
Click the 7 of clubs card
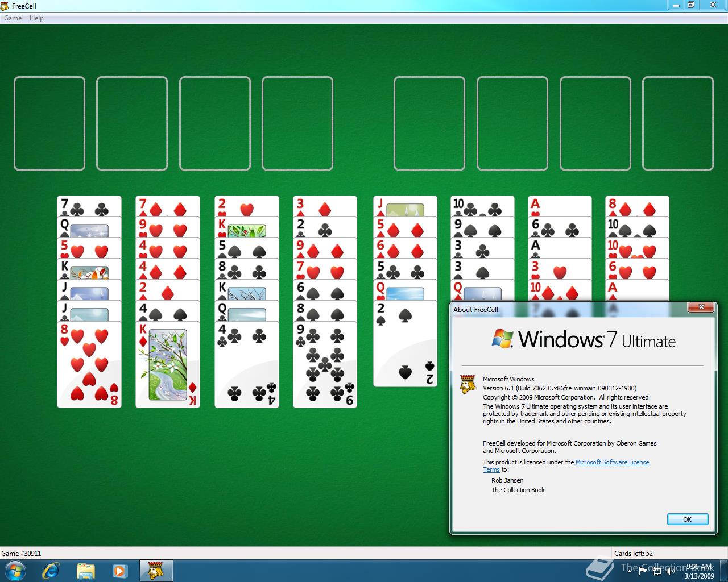click(89, 206)
